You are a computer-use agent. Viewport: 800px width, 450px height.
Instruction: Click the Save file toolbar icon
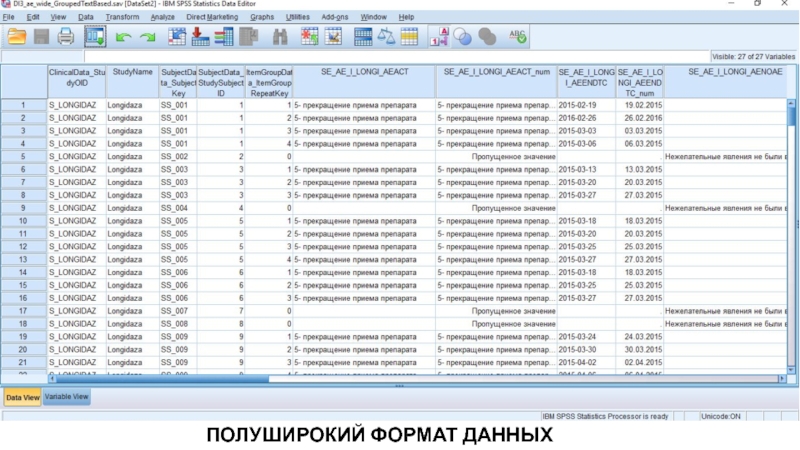coord(41,37)
